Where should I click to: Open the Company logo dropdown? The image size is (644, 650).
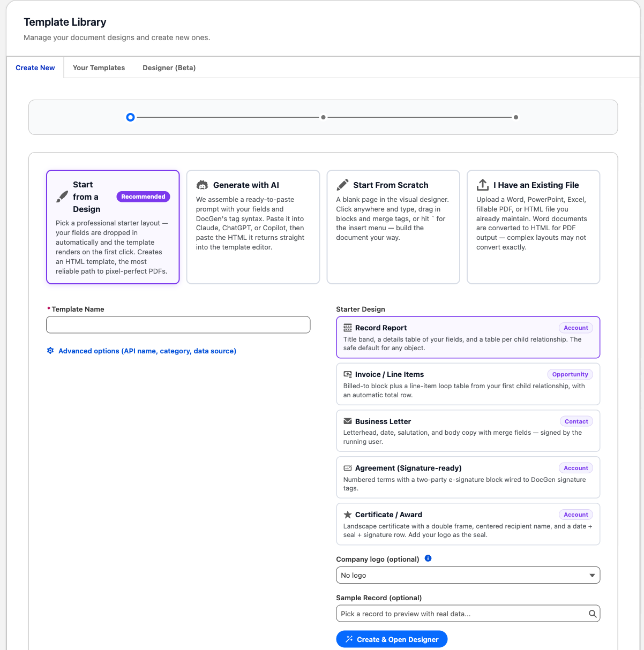pyautogui.click(x=468, y=575)
